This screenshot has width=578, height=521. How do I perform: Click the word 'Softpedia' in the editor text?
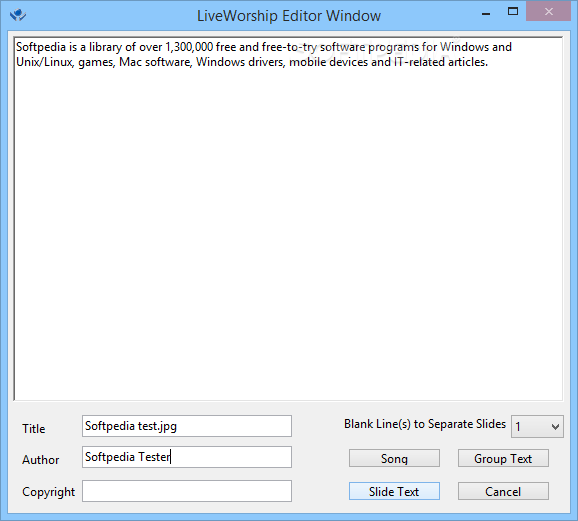(41, 48)
